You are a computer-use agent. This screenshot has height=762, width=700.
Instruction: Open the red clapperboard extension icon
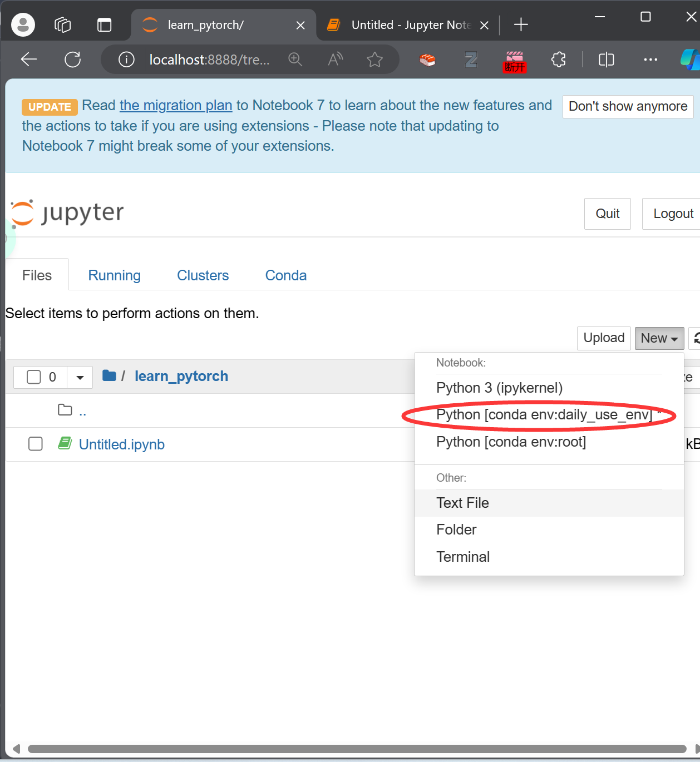click(x=515, y=61)
